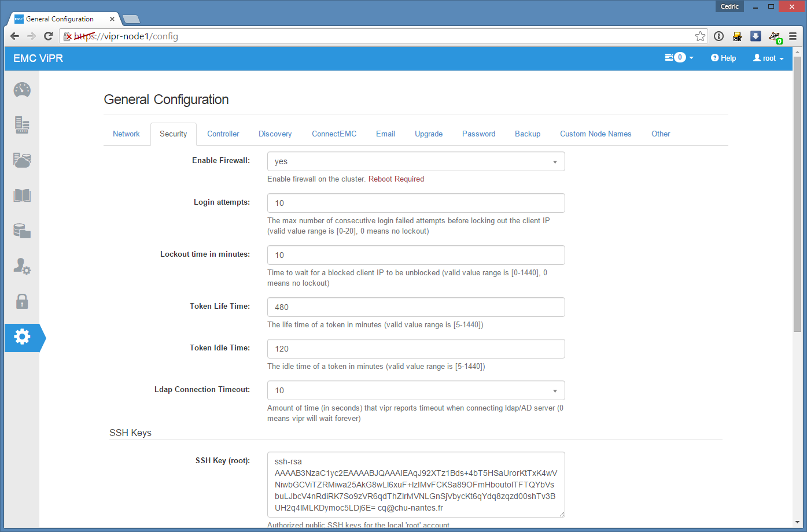Screen dimensions: 807x532
Task: Open the Service Catalog book icon
Action: click(22, 195)
